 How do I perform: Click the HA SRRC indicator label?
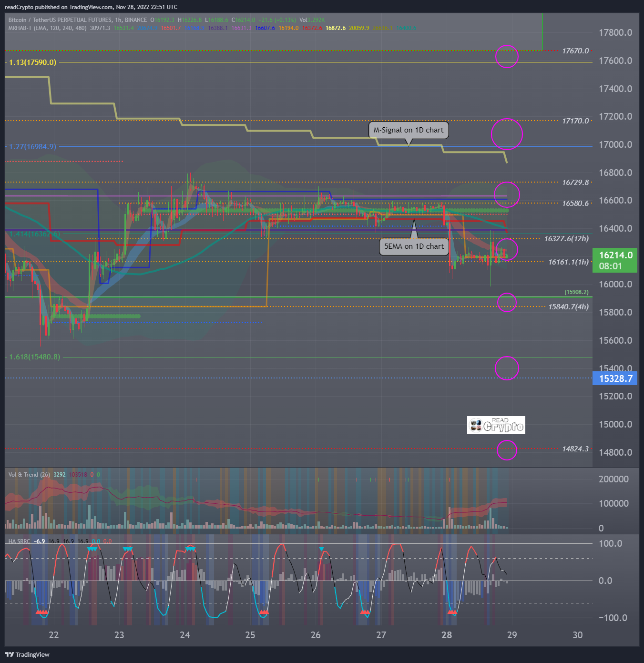click(x=19, y=541)
